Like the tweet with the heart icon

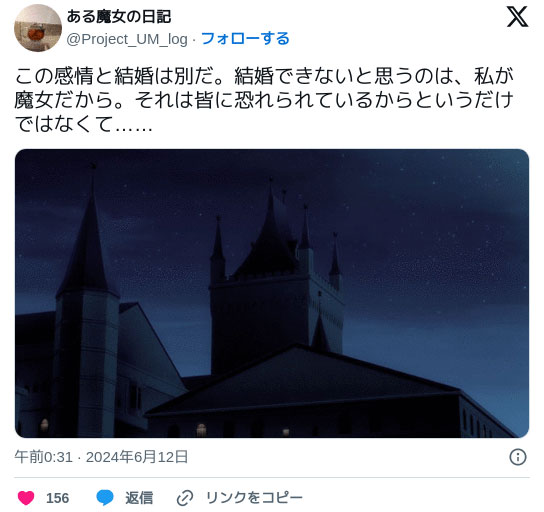pyautogui.click(x=26, y=498)
